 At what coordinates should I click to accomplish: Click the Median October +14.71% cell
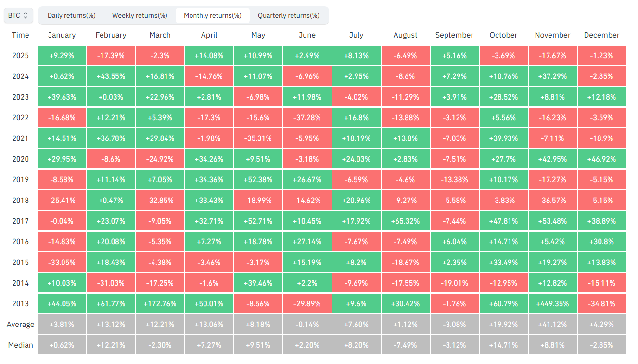[x=503, y=345]
